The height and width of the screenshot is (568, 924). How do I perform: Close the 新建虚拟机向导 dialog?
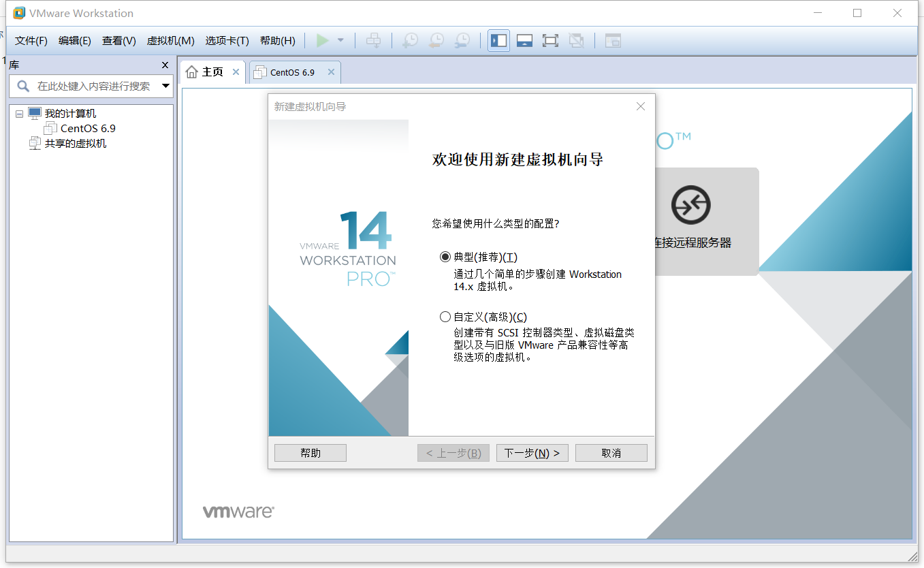tap(640, 106)
